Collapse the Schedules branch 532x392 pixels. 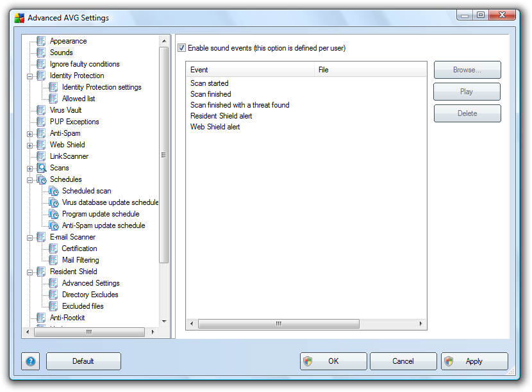point(30,180)
